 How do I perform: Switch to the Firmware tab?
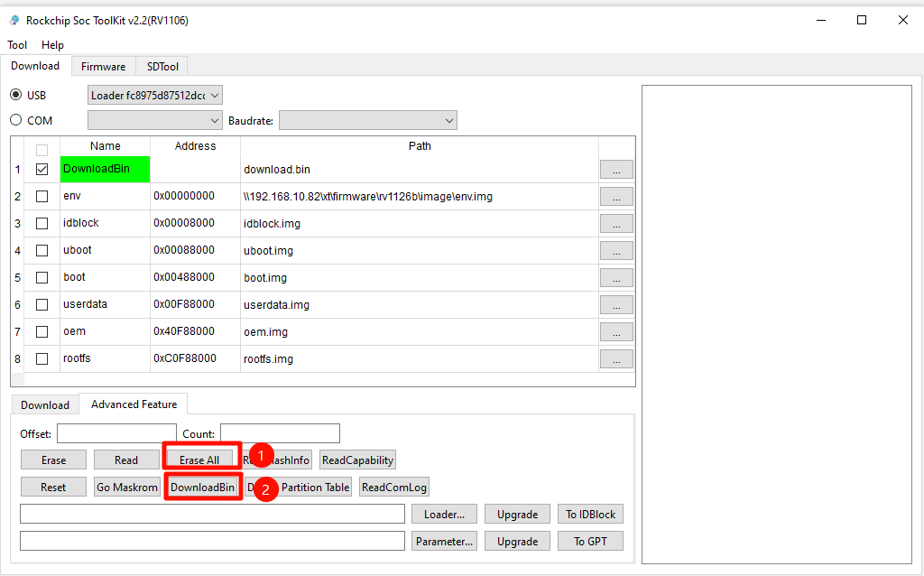pyautogui.click(x=103, y=66)
